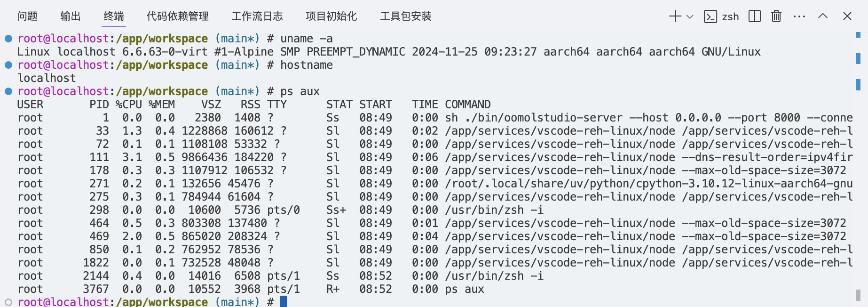Click the terminal vertical scrollbar thumb
The width and height of the screenshot is (868, 307).
(x=858, y=295)
